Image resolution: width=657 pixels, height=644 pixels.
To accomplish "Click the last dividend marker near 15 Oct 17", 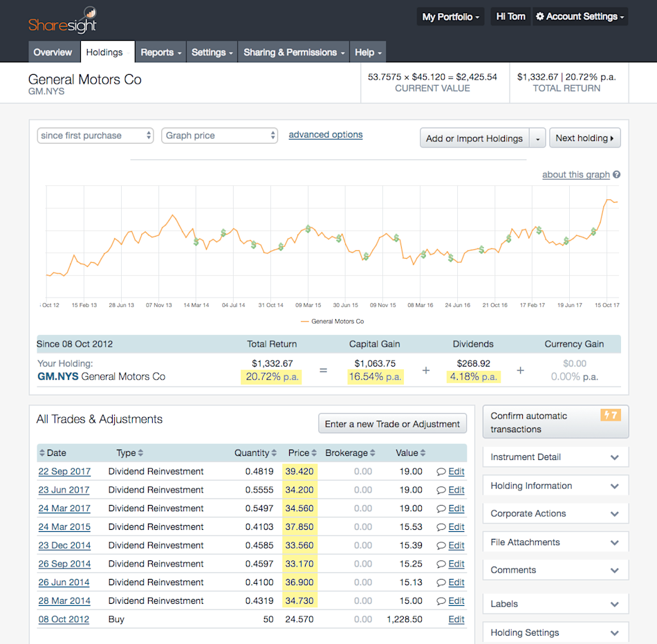I will pyautogui.click(x=594, y=231).
